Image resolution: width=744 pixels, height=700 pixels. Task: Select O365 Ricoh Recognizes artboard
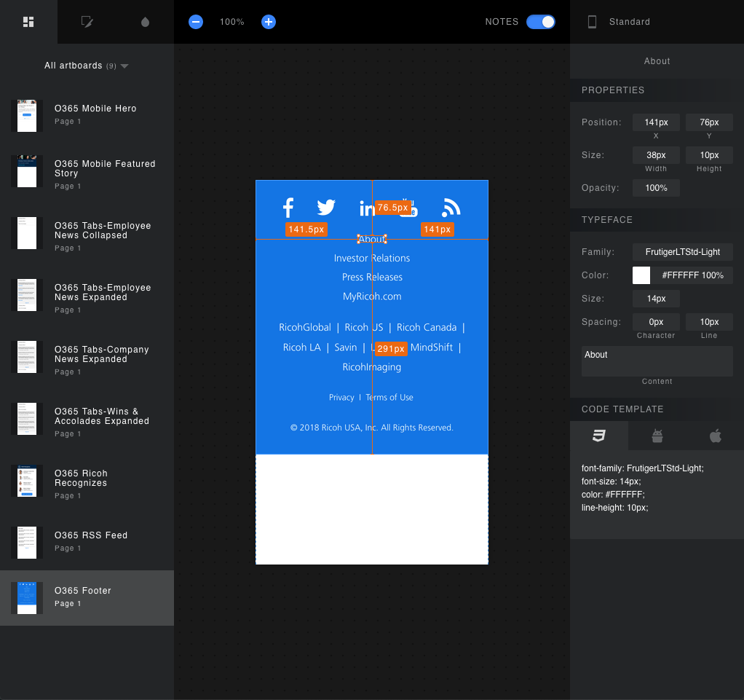(x=87, y=484)
